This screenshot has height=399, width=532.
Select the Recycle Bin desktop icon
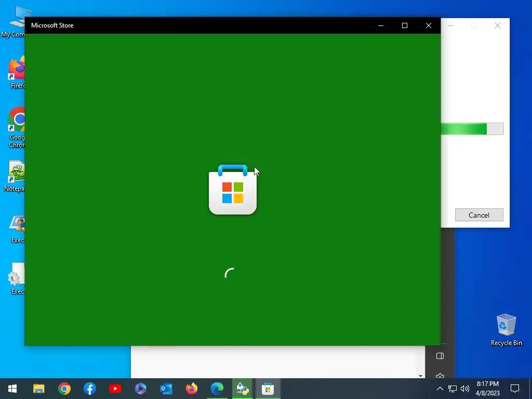pos(506,329)
